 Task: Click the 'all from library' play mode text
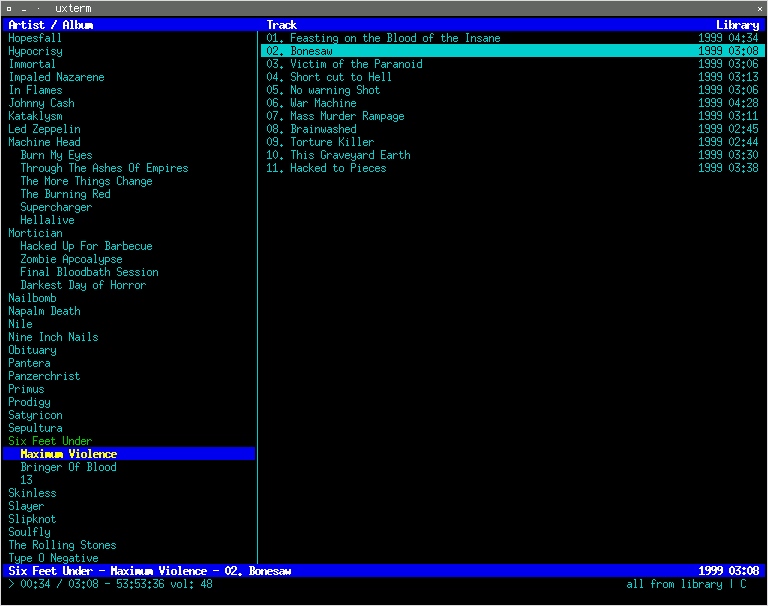674,584
